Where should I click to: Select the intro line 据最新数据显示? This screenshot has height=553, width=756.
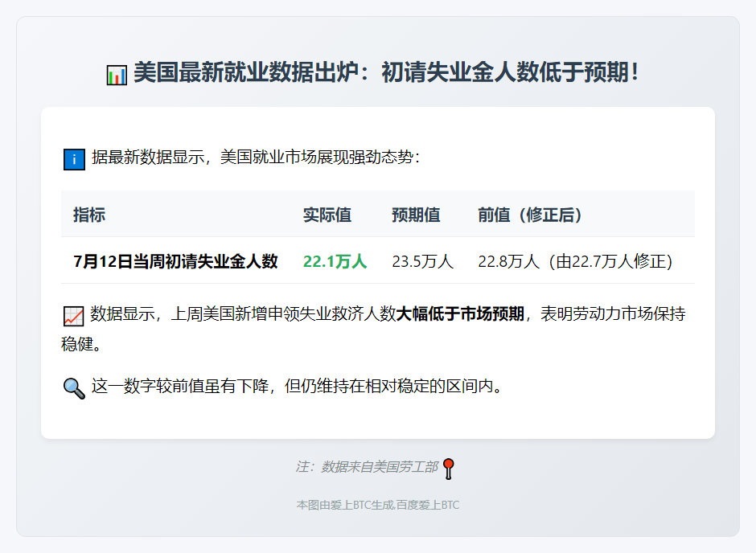click(256, 157)
